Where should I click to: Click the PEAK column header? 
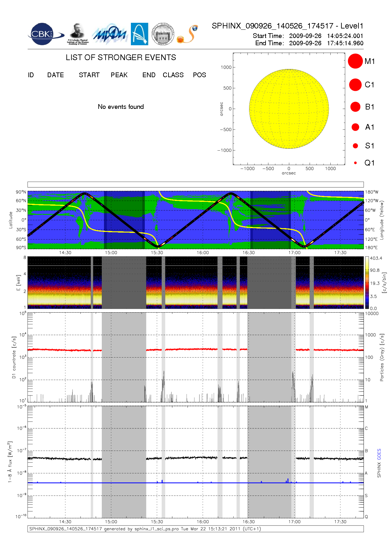119,75
